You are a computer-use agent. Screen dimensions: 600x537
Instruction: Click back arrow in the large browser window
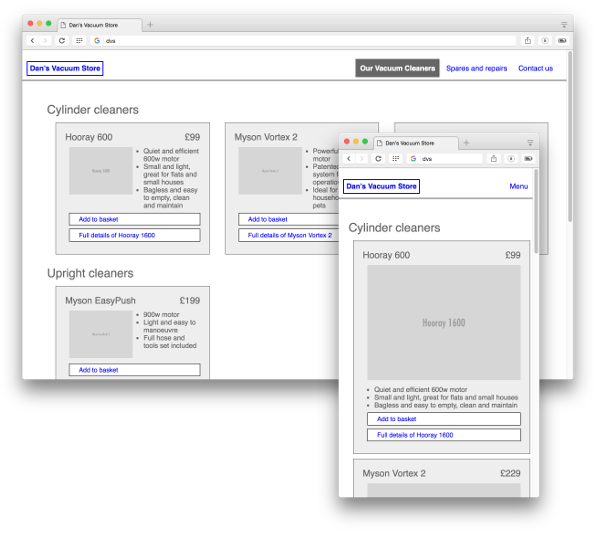point(32,41)
